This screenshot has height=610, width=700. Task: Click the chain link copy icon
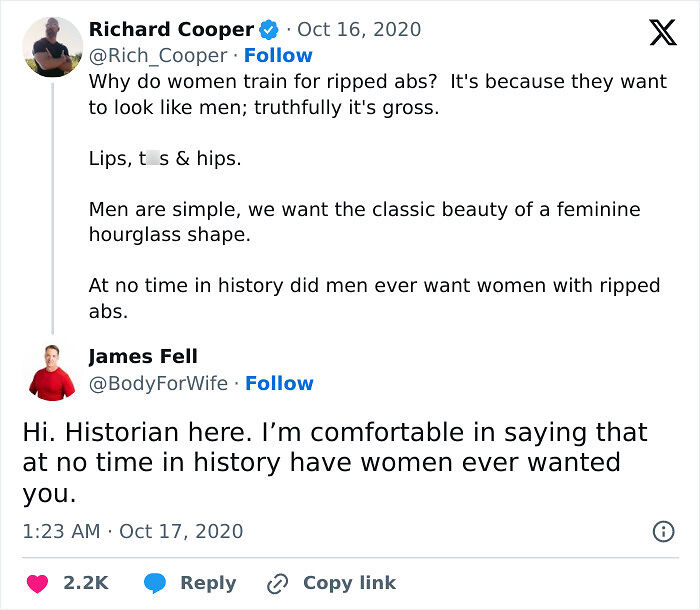(x=277, y=584)
